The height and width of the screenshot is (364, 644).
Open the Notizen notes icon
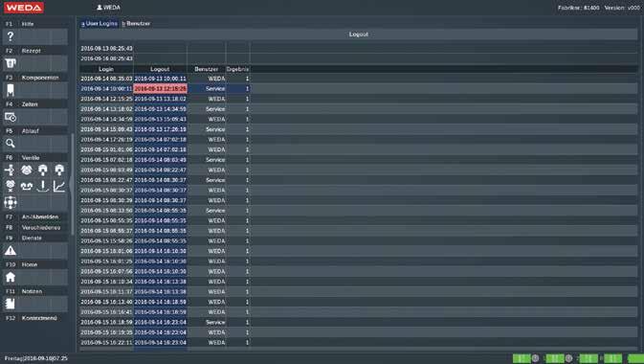[x=11, y=304]
